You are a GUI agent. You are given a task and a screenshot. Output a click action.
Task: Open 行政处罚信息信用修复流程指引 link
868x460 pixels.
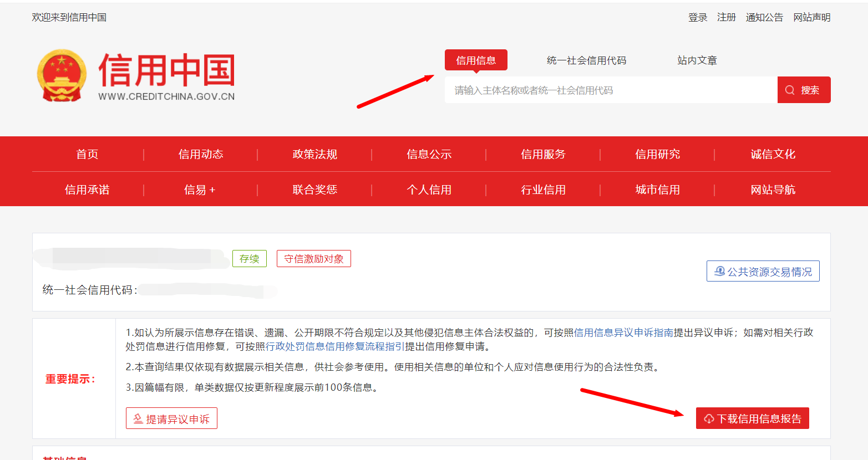(x=335, y=346)
